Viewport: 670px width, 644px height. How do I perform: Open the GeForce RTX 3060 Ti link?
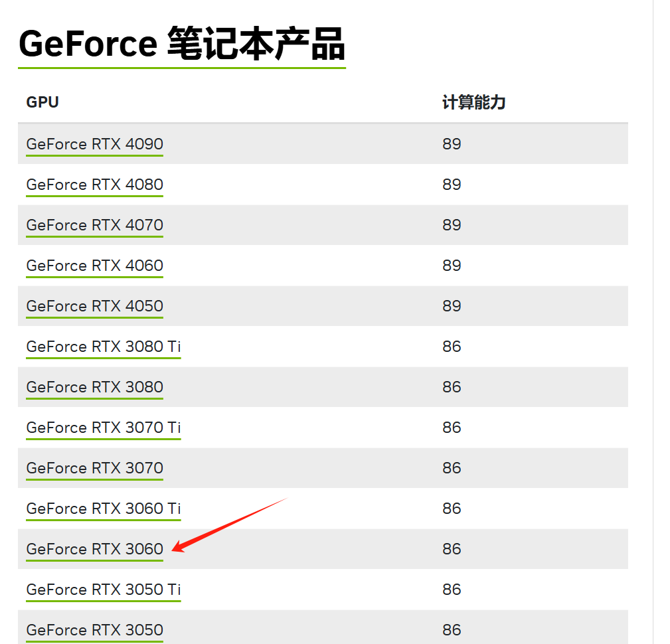click(104, 509)
